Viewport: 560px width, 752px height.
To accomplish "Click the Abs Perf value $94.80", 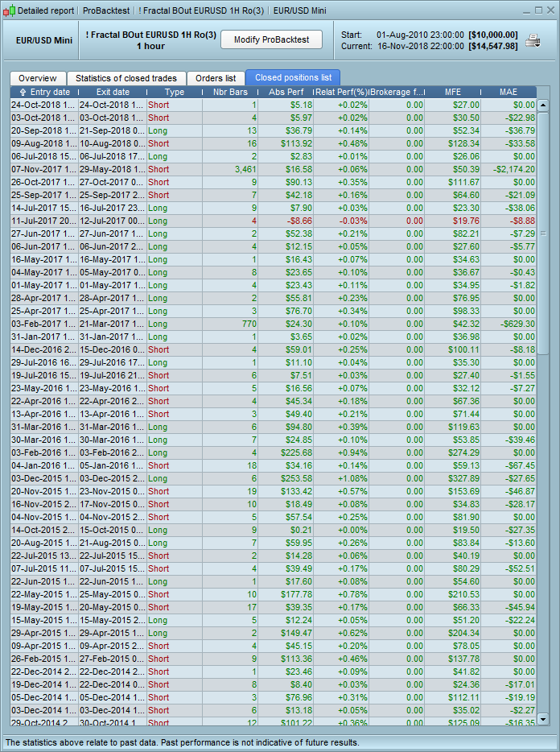I will point(299,428).
